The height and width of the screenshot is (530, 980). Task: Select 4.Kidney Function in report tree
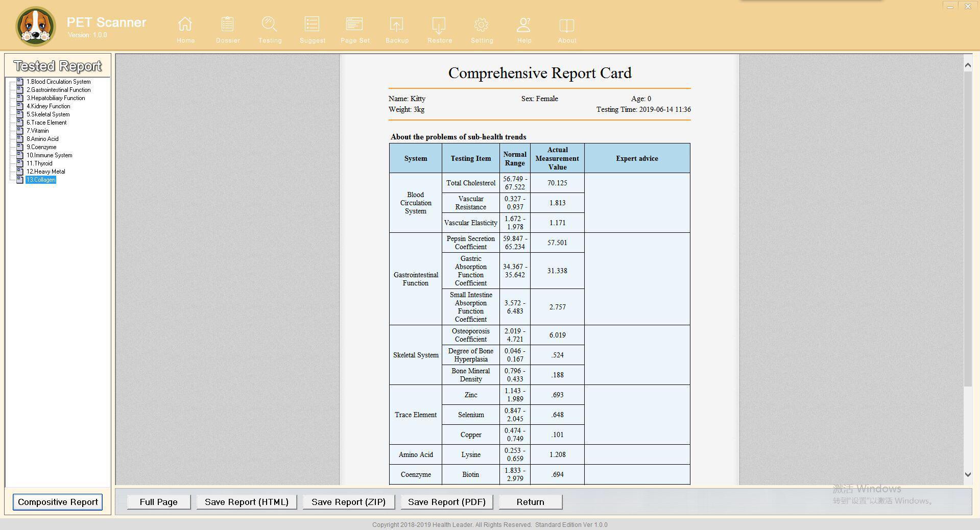pos(48,106)
